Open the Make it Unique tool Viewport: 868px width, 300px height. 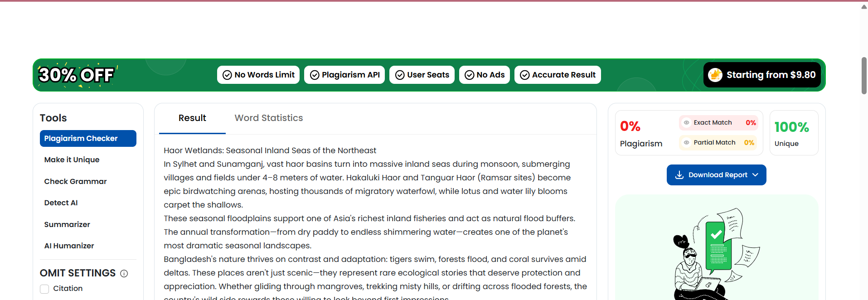click(x=72, y=160)
